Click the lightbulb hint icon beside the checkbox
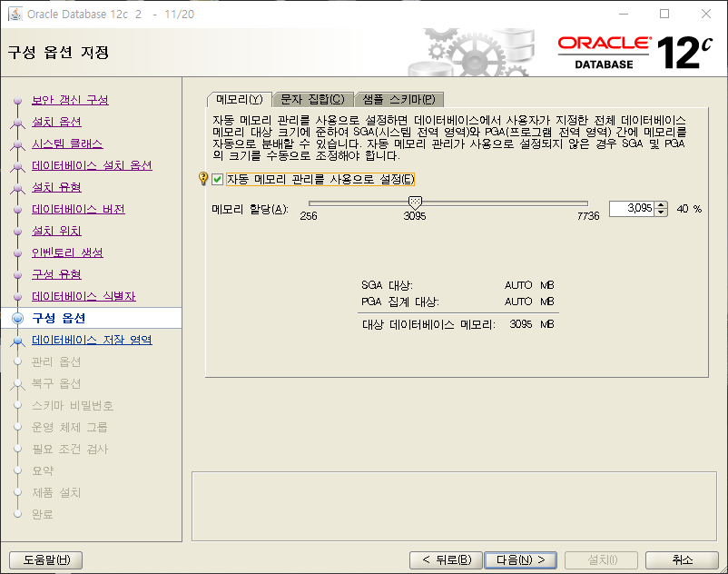 (x=203, y=178)
